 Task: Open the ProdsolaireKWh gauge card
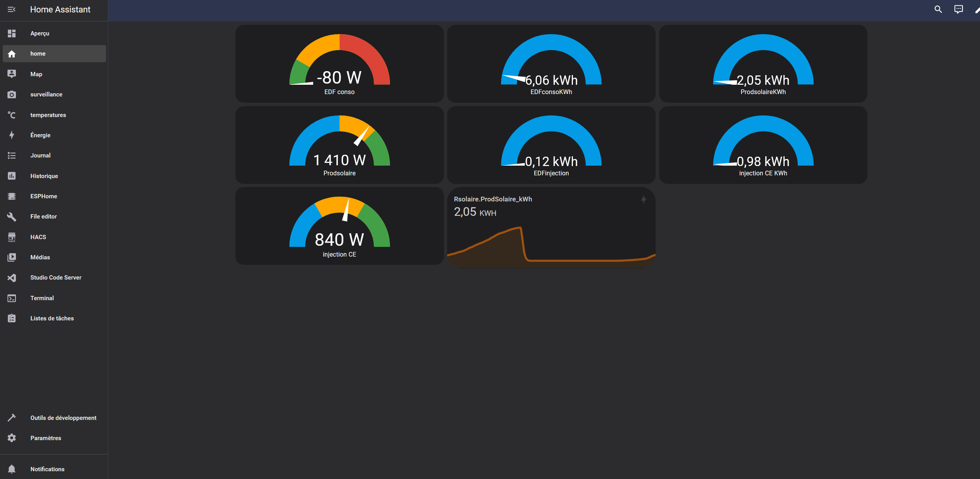coord(763,64)
